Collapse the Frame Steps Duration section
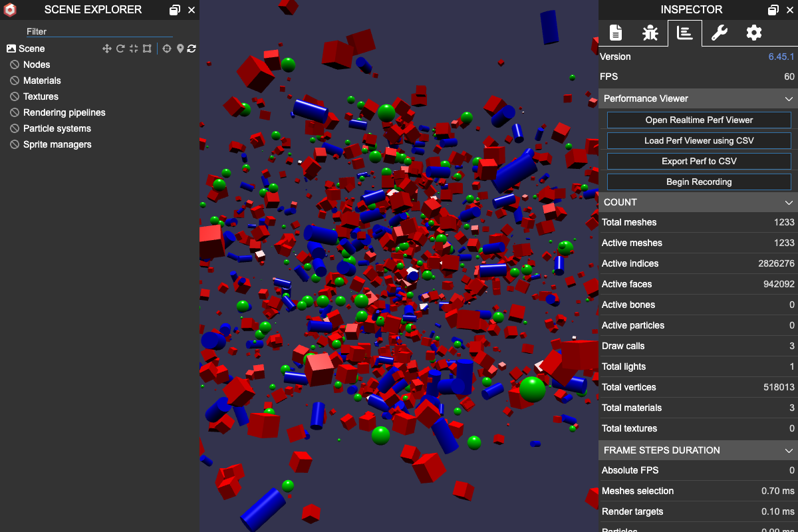Image resolution: width=798 pixels, height=532 pixels. point(789,450)
